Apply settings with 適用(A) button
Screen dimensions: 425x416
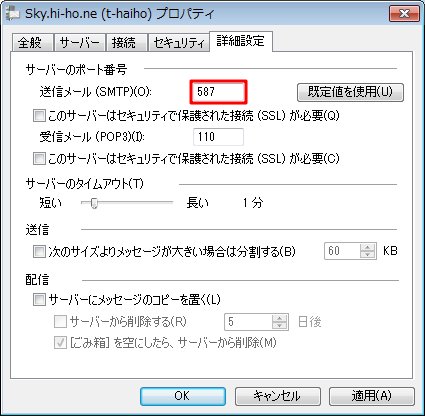(372, 396)
